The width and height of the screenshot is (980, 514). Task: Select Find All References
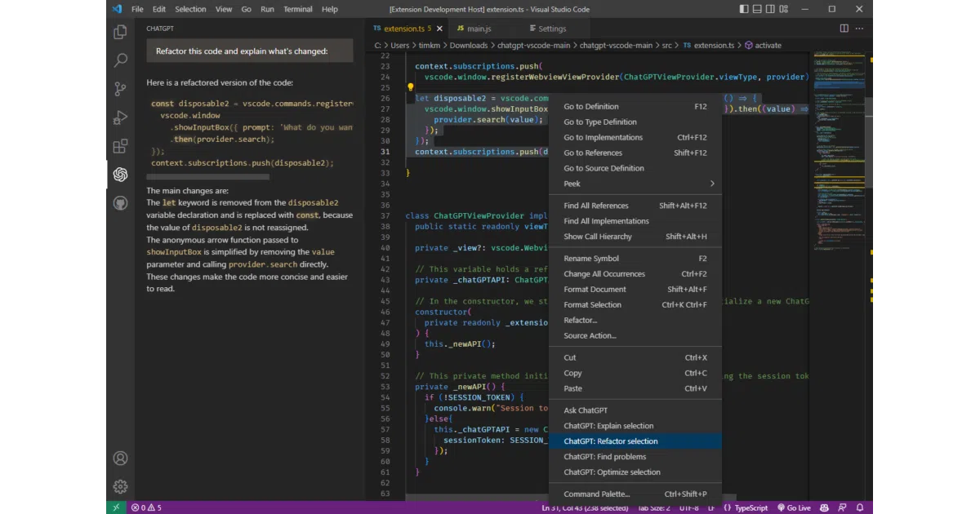point(635,206)
